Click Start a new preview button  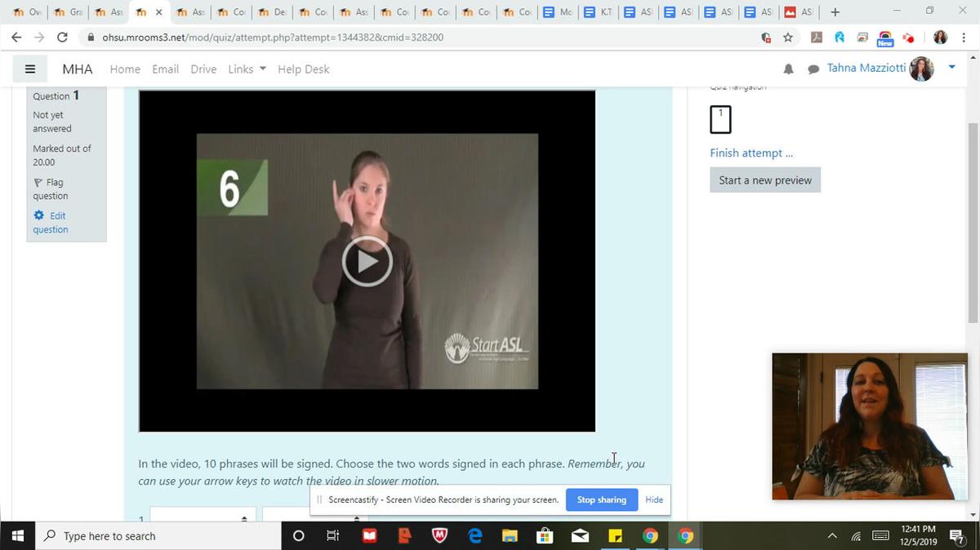tap(765, 180)
